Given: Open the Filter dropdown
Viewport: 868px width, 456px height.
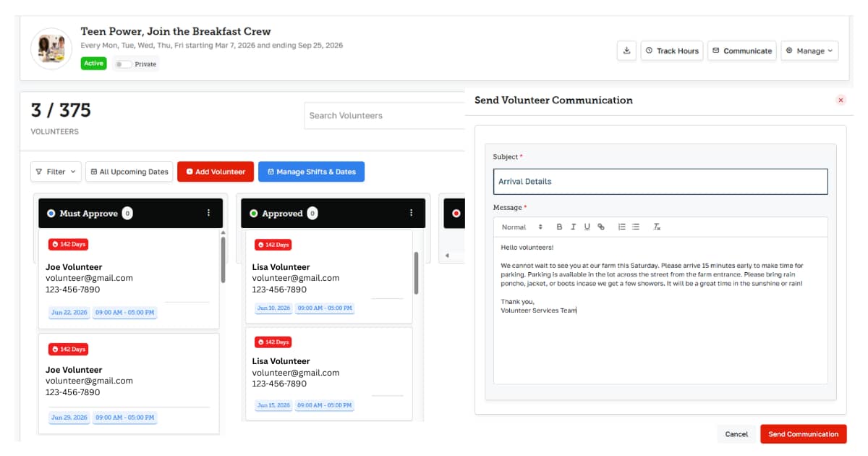Looking at the screenshot, I should [x=56, y=172].
